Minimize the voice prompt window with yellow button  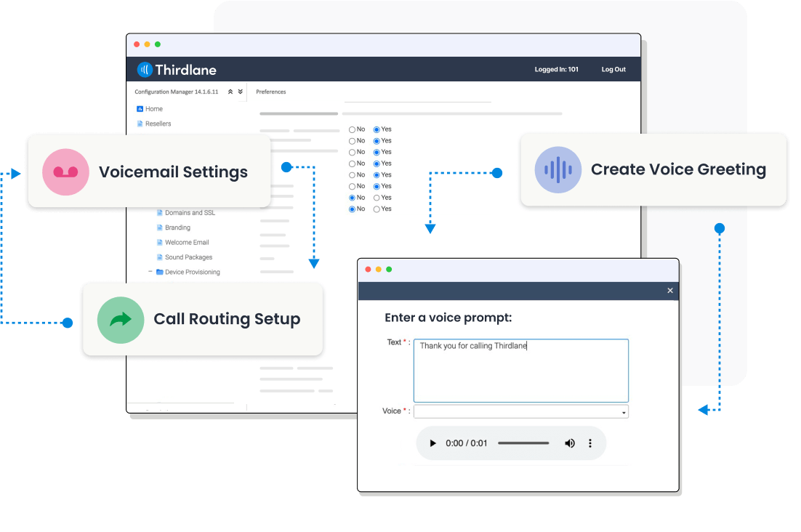(379, 270)
